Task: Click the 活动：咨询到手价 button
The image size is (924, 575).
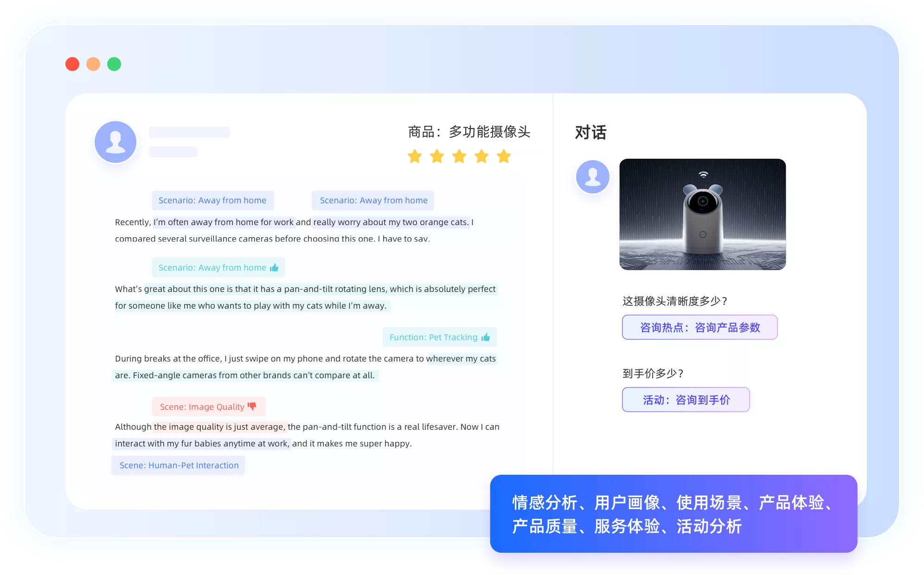Action: point(686,400)
